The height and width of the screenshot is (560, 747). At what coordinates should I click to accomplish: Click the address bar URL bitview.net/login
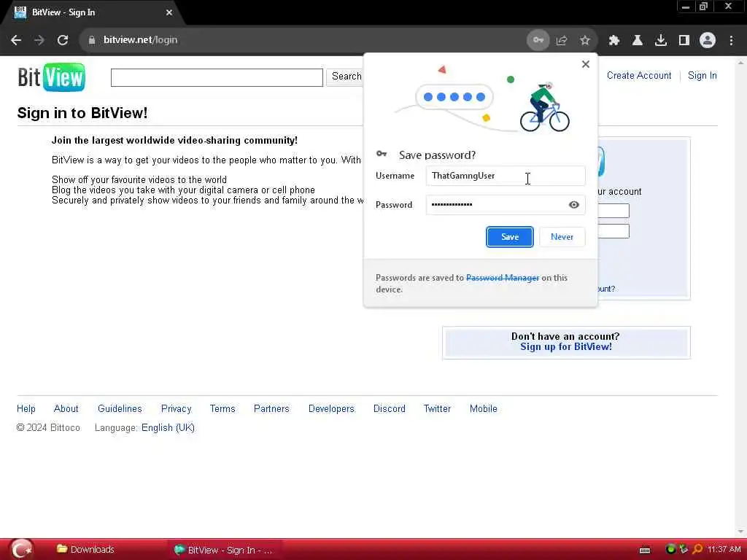tap(141, 40)
